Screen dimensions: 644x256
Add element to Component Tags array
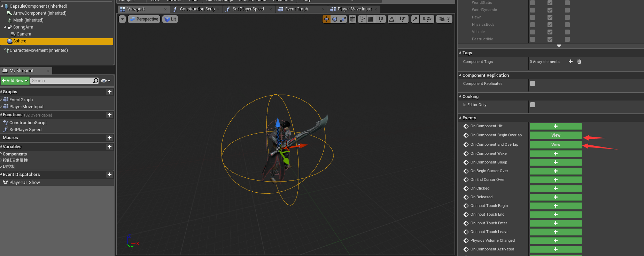(x=571, y=62)
